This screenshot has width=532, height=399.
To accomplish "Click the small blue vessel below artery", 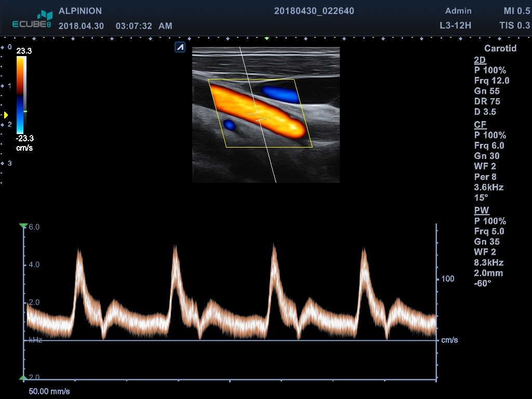I will (229, 125).
